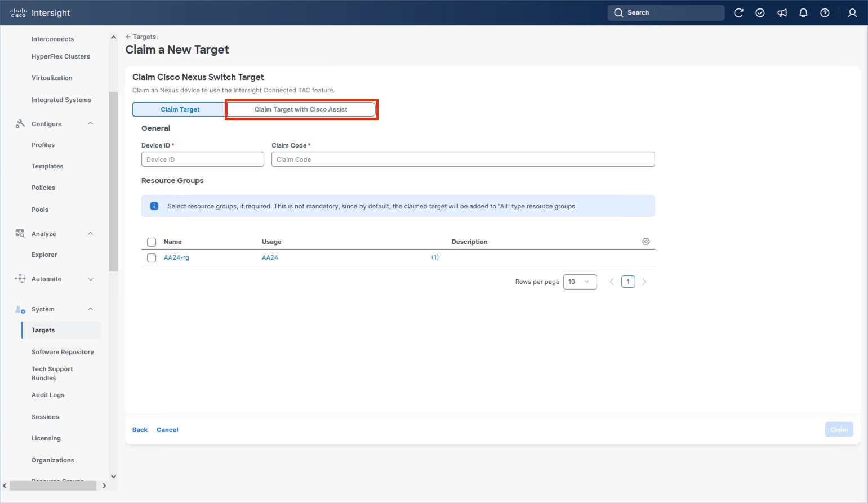The image size is (868, 503).
Task: Open Explorer under Analyze
Action: coord(44,255)
